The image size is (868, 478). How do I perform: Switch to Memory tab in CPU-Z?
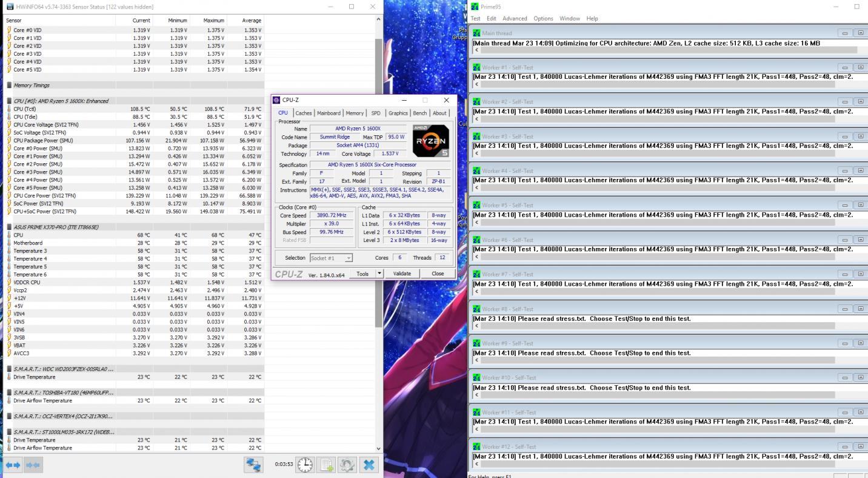(355, 113)
